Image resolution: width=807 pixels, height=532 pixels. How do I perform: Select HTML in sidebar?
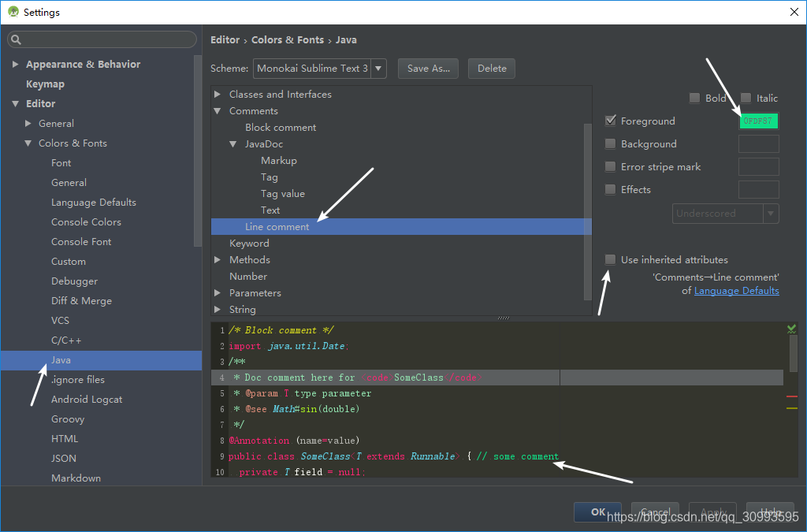tap(65, 438)
